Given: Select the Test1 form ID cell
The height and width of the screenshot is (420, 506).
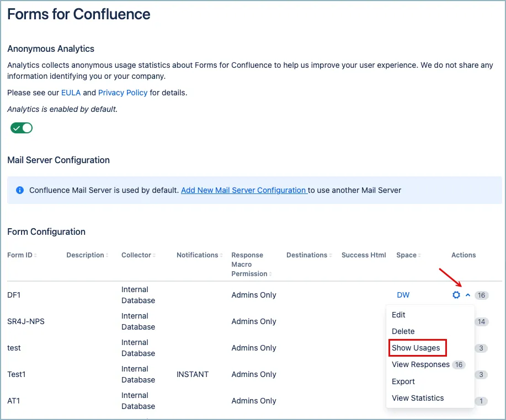Looking at the screenshot, I should 17,374.
